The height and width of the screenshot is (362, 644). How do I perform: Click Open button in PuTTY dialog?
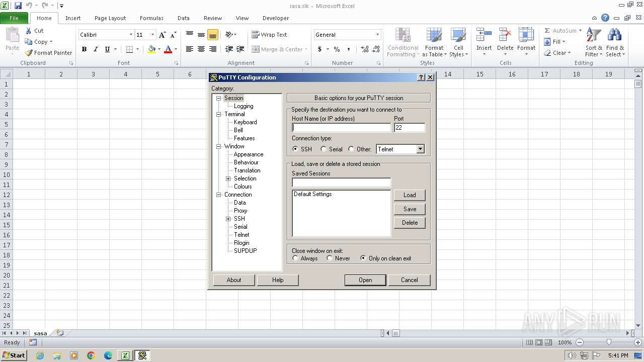point(365,280)
